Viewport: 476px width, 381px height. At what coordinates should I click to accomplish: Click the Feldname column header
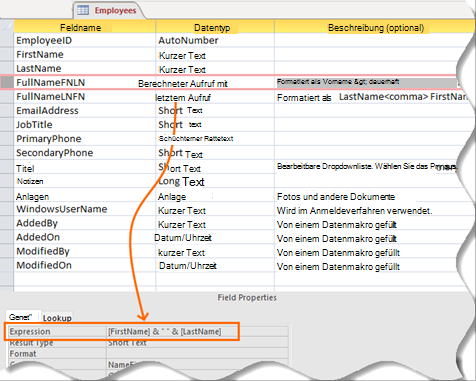[x=84, y=27]
